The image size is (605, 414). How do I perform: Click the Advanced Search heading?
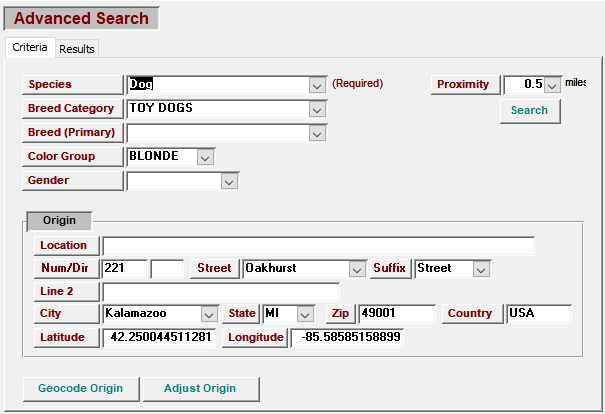(x=81, y=19)
